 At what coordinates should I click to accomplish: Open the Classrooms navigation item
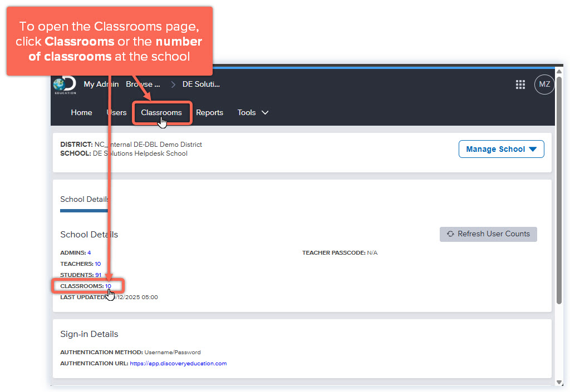coord(161,112)
